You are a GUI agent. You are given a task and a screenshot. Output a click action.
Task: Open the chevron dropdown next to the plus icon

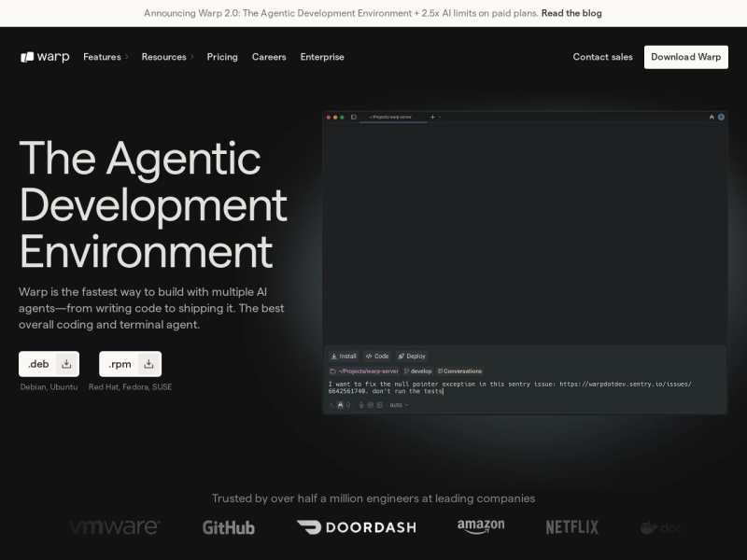point(439,118)
